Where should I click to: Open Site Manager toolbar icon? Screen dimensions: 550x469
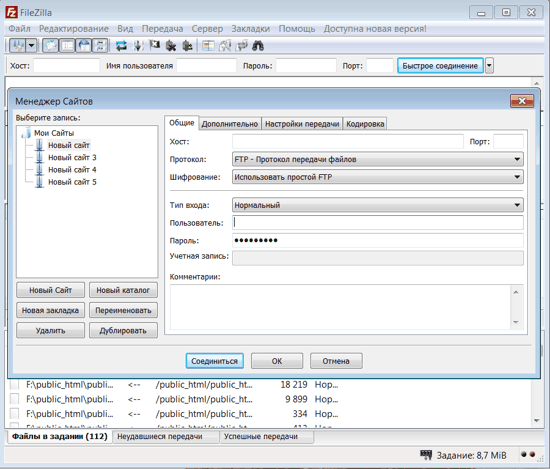pos(18,46)
